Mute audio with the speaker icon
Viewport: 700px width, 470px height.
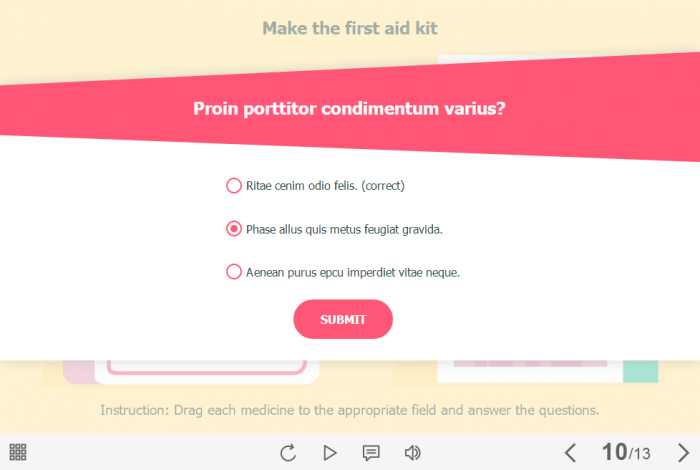tap(412, 453)
